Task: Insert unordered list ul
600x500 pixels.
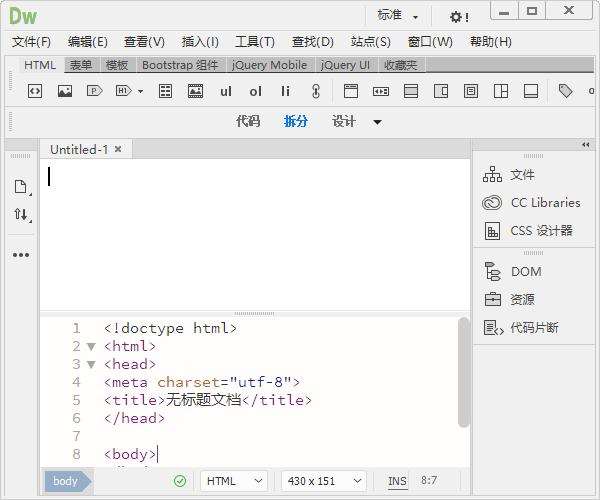Action: [226, 91]
